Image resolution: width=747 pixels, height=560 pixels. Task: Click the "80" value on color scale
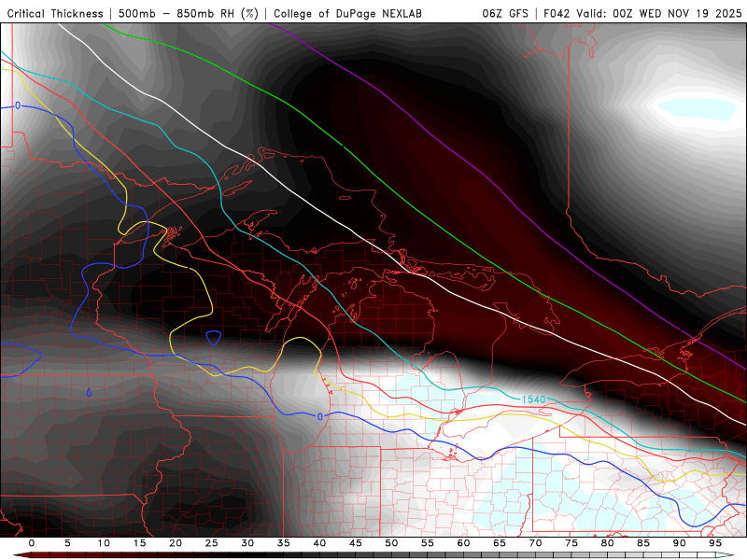pos(608,543)
